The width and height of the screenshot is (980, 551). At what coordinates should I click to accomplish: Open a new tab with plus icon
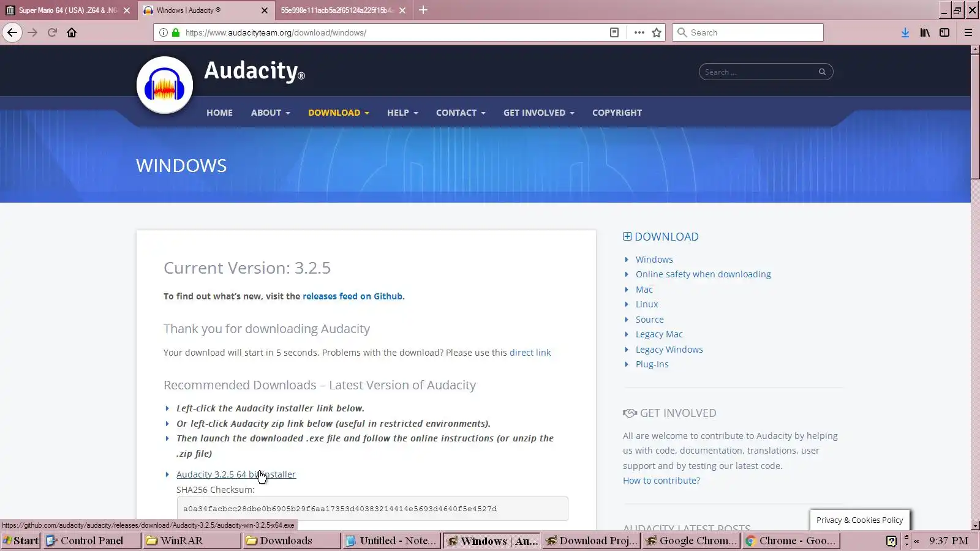423,10
